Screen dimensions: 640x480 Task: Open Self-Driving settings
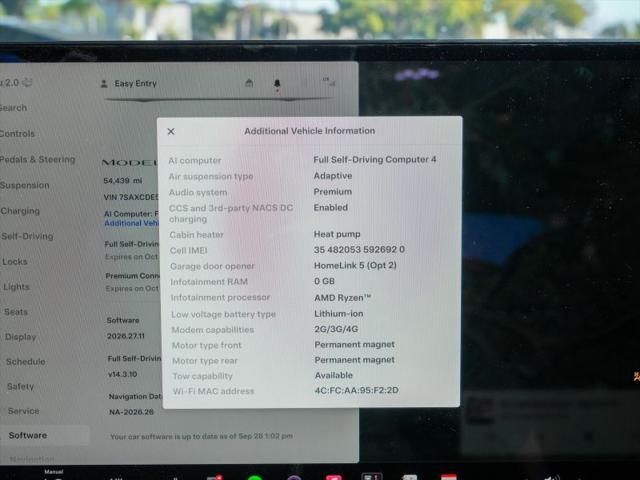[x=27, y=236]
